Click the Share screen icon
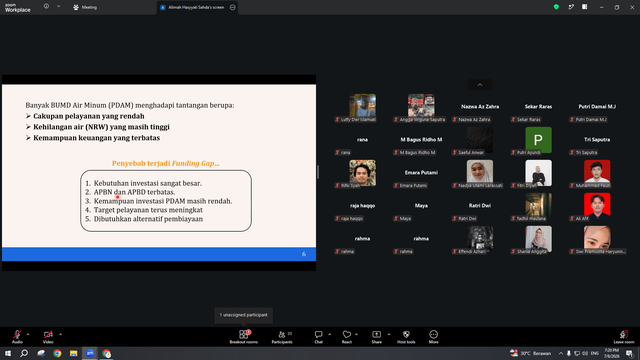This screenshot has height=360, width=640. point(376,334)
